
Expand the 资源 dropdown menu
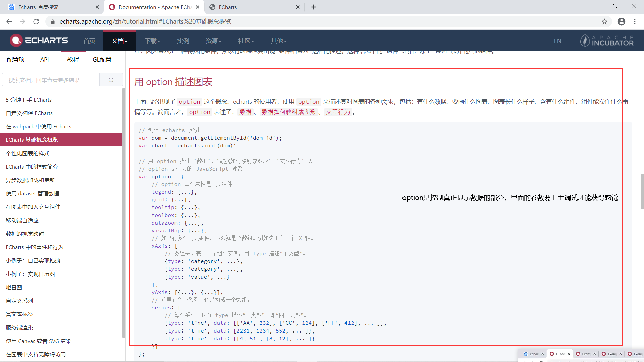pos(213,41)
